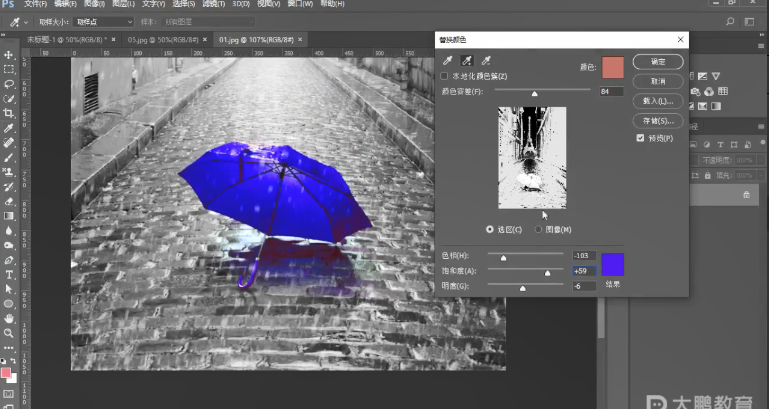Open the 取样大小 sample size dropdown

click(103, 21)
